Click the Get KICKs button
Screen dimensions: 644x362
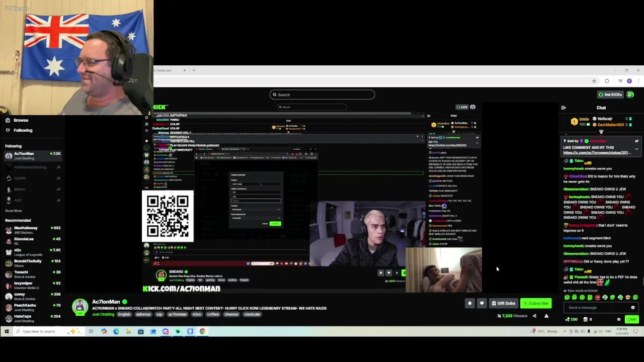point(610,95)
